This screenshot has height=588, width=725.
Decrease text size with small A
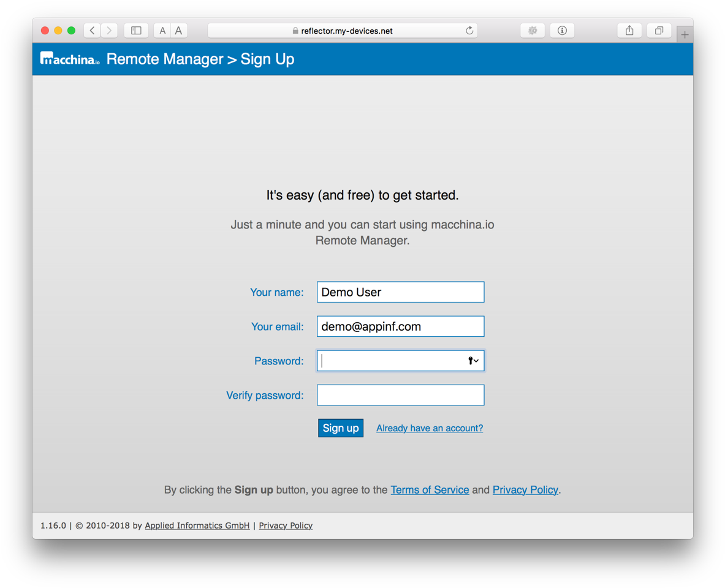point(162,31)
